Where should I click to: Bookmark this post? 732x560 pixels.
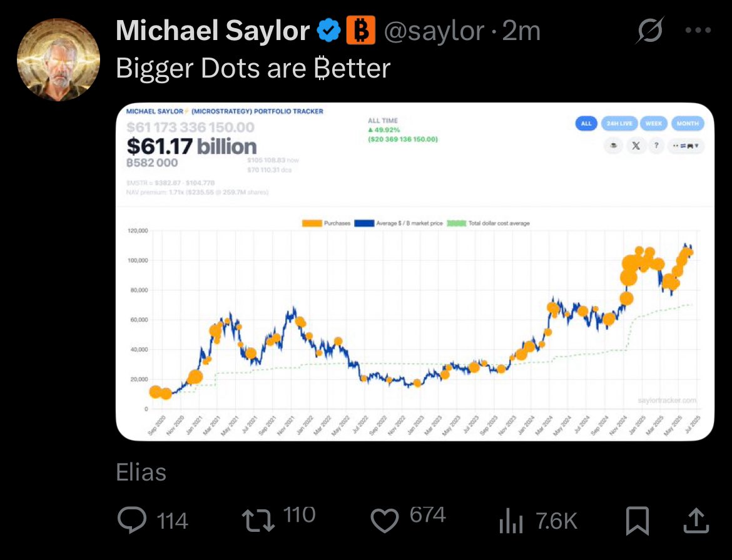638,521
